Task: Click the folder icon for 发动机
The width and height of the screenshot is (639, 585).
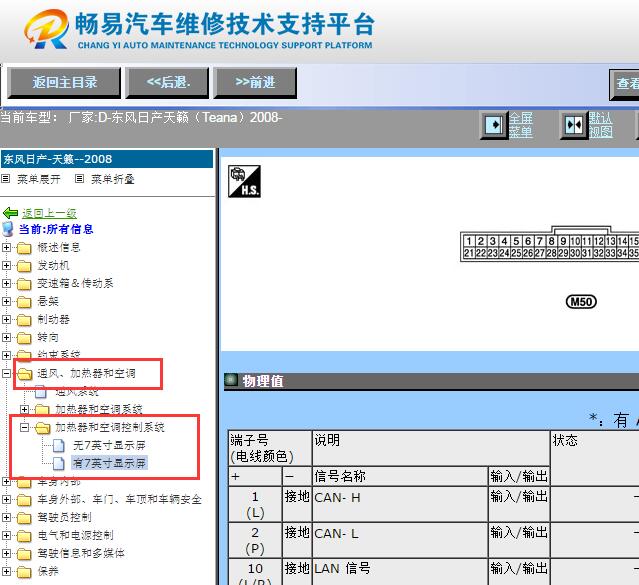Action: point(24,266)
